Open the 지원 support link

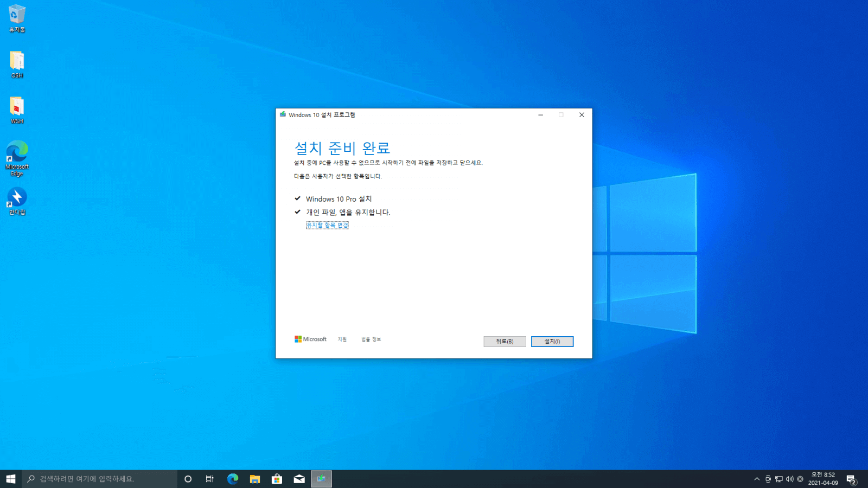(342, 339)
